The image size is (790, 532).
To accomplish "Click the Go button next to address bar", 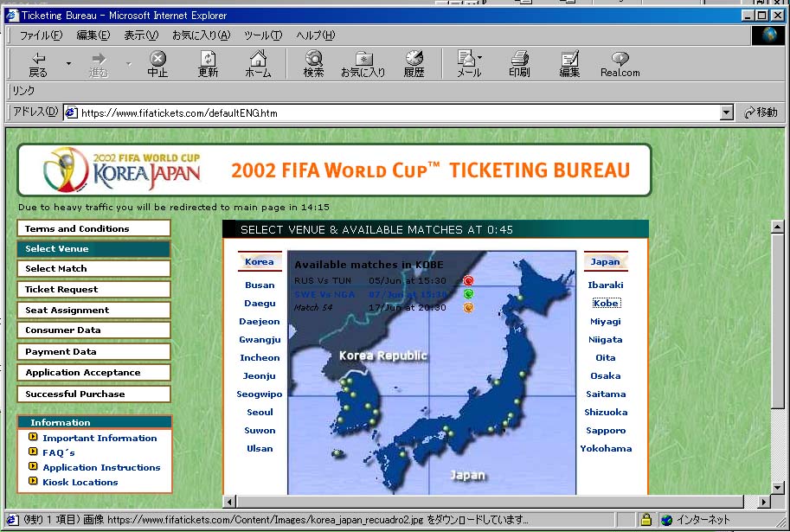I will 761,112.
